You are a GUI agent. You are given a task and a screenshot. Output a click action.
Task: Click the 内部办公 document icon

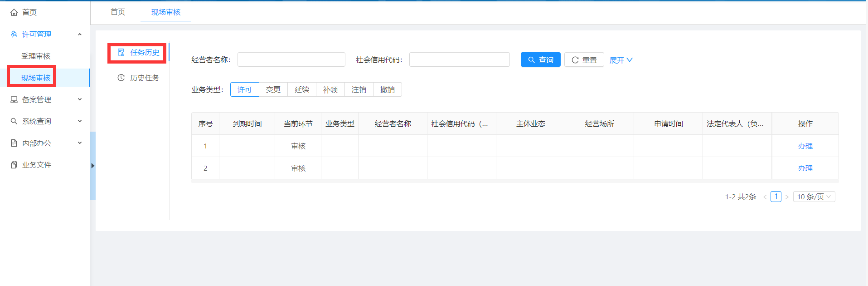pyautogui.click(x=14, y=143)
